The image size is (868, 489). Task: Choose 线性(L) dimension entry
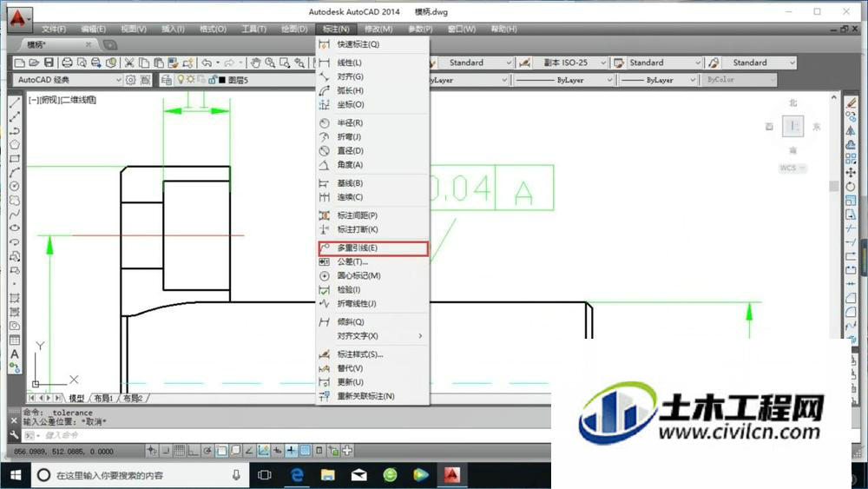click(372, 63)
